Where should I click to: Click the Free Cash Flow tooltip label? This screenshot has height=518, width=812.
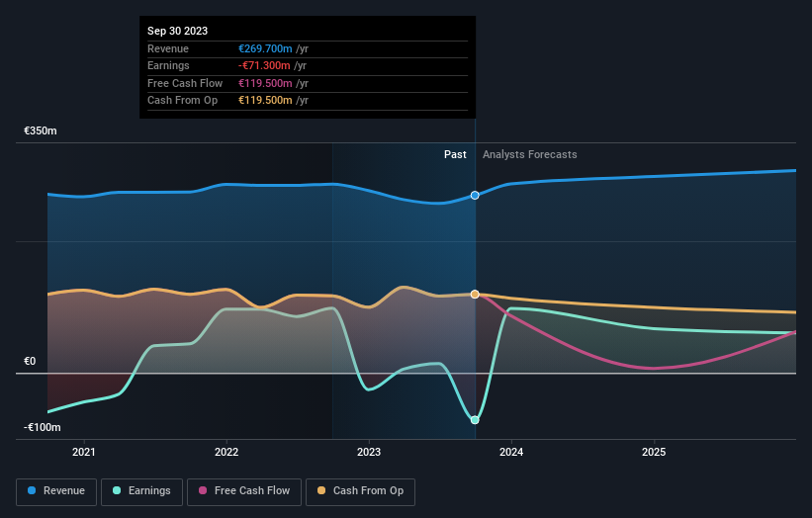pyautogui.click(x=185, y=83)
